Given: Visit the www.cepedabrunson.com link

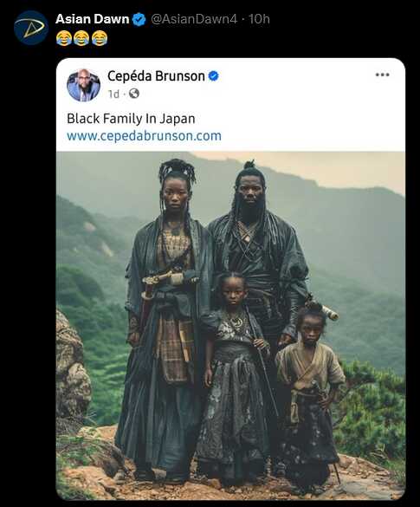Looking at the screenshot, I should [144, 135].
